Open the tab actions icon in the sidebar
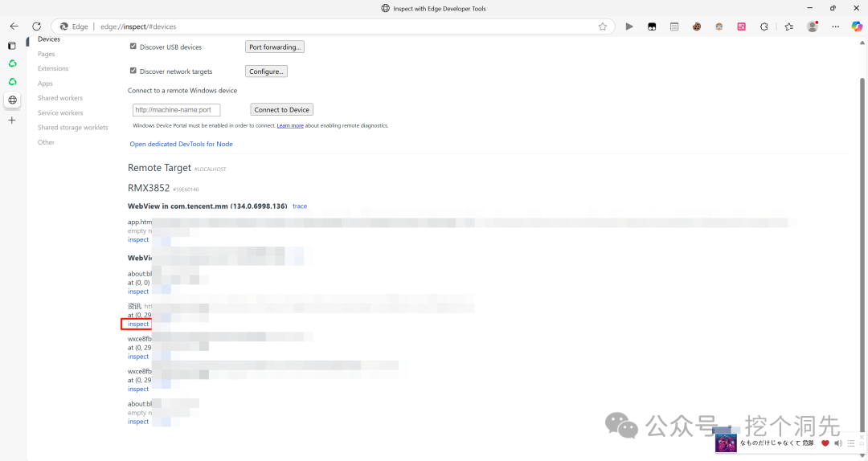 (11, 46)
